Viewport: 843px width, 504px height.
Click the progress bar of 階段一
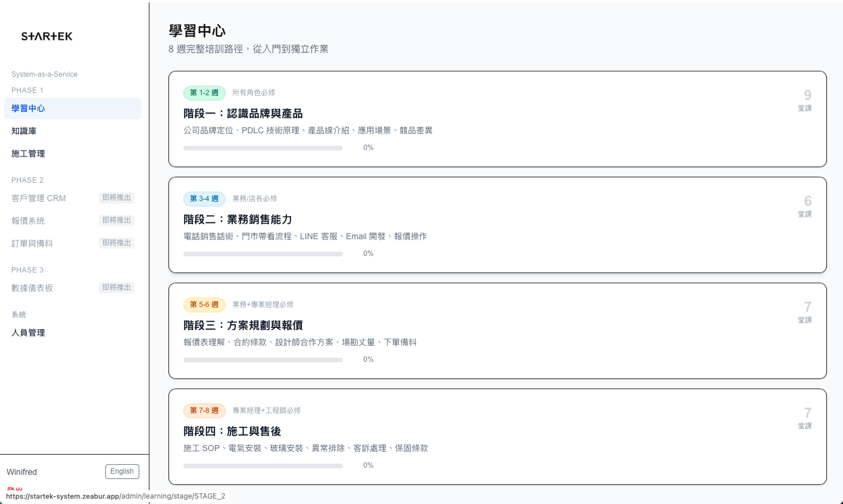click(x=263, y=148)
